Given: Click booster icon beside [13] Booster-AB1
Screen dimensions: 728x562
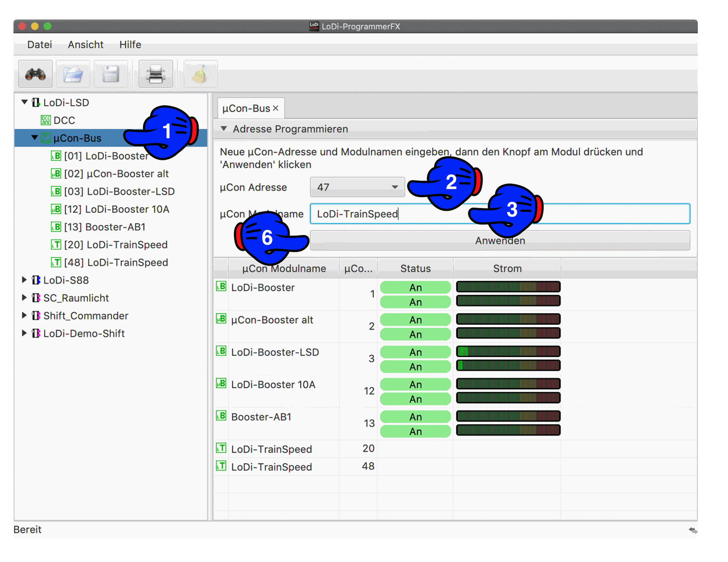Looking at the screenshot, I should point(56,226).
